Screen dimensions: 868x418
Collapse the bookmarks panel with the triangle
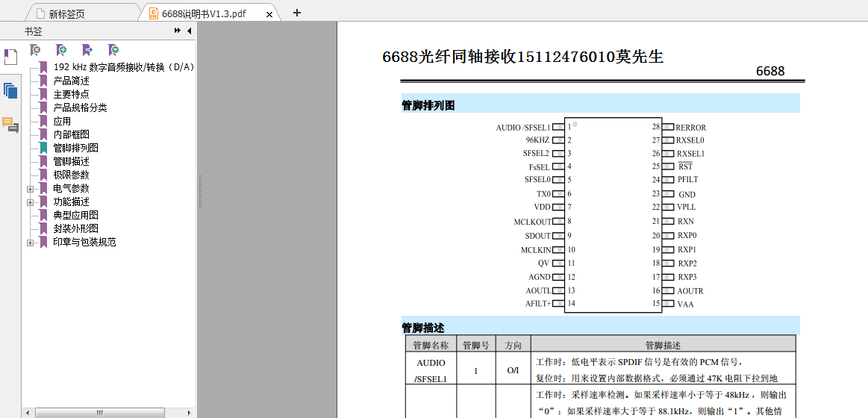pos(189,31)
